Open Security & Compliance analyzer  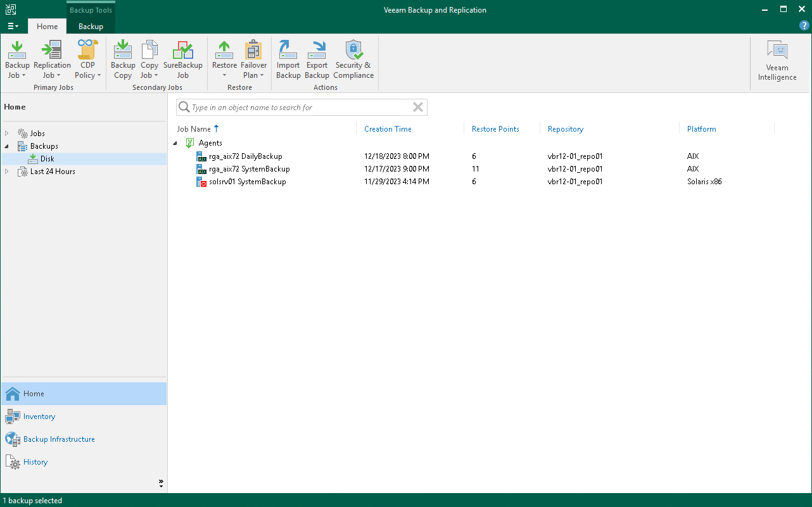click(x=353, y=59)
